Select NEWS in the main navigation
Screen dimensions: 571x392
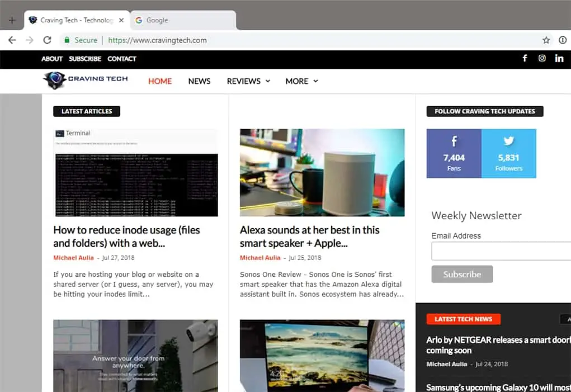(x=199, y=81)
